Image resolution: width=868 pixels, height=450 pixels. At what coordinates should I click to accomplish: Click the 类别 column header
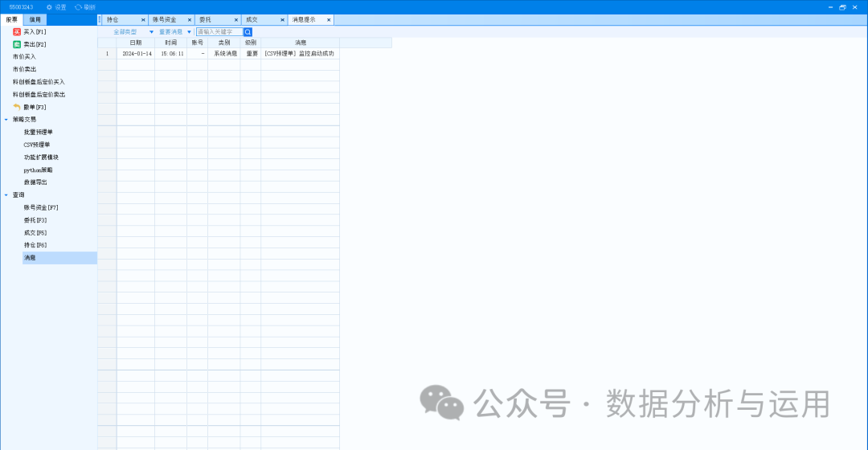224,43
